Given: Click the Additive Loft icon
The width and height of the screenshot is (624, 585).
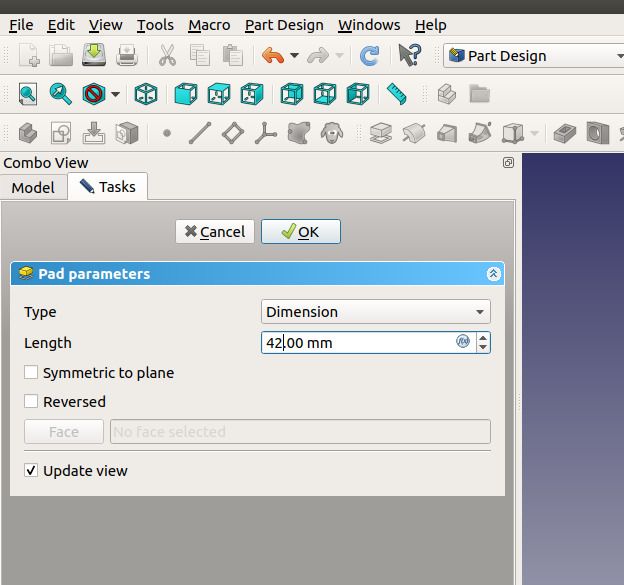Looking at the screenshot, I should click(x=447, y=133).
